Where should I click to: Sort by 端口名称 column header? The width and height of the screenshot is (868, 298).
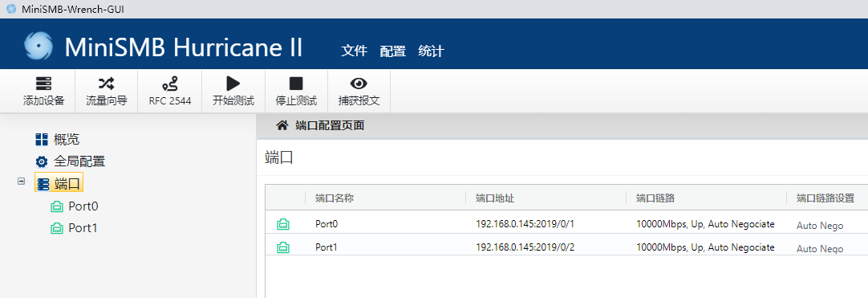tap(335, 198)
